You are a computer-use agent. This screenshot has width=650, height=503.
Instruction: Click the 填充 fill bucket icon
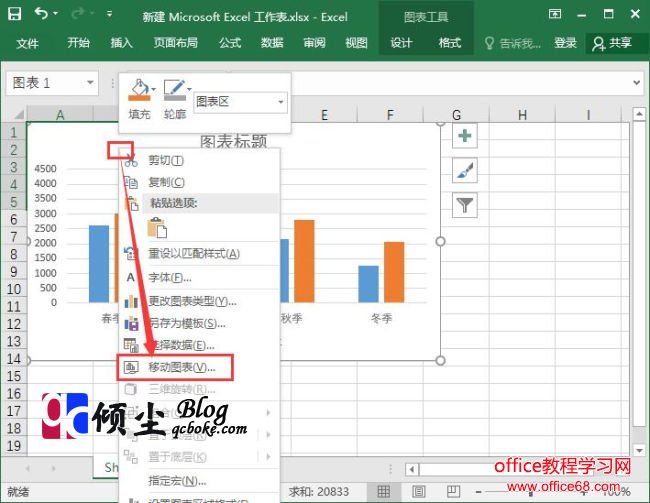[x=139, y=90]
